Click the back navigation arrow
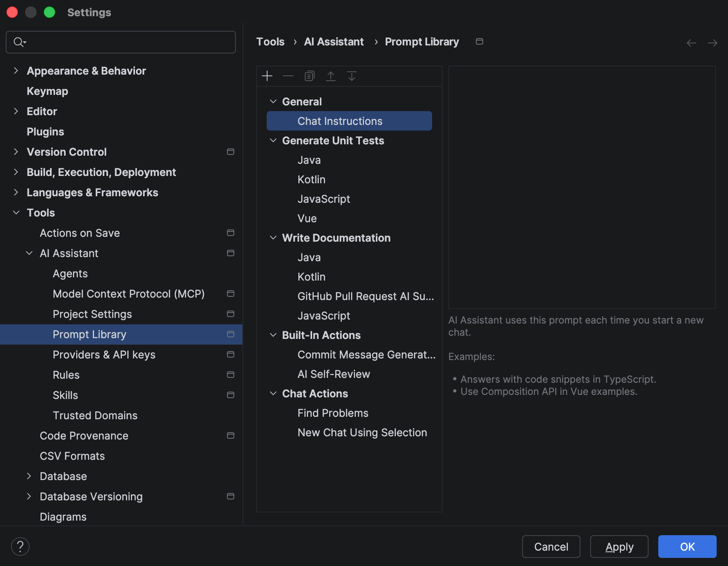 [692, 43]
